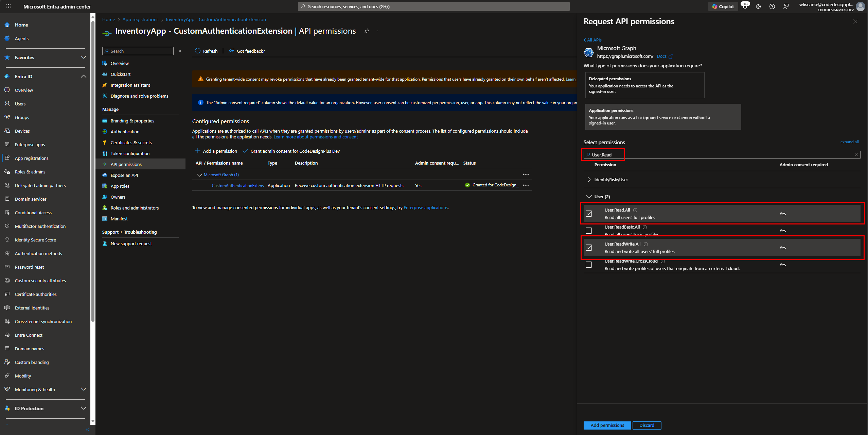The image size is (868, 435).
Task: Grant admin consent for CodeDesignPlus Dev
Action: tap(291, 151)
